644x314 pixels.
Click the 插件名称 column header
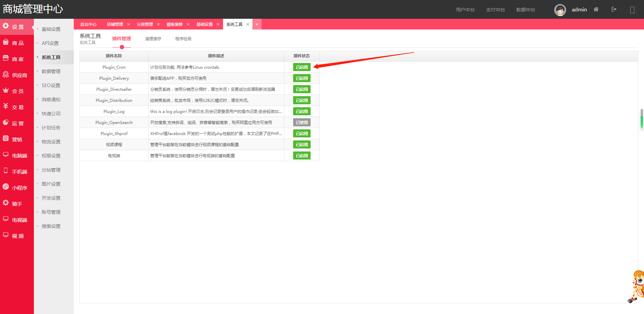click(x=114, y=56)
